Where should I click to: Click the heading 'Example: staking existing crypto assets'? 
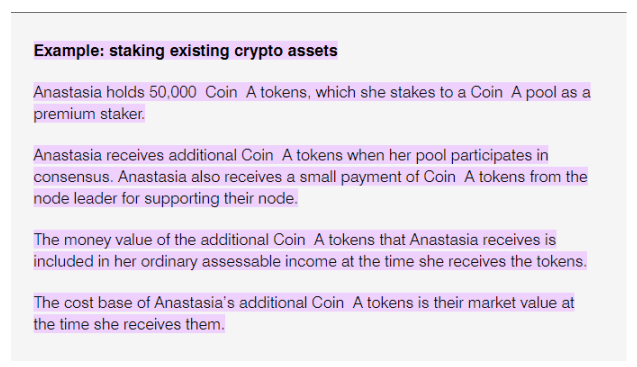pyautogui.click(x=185, y=51)
